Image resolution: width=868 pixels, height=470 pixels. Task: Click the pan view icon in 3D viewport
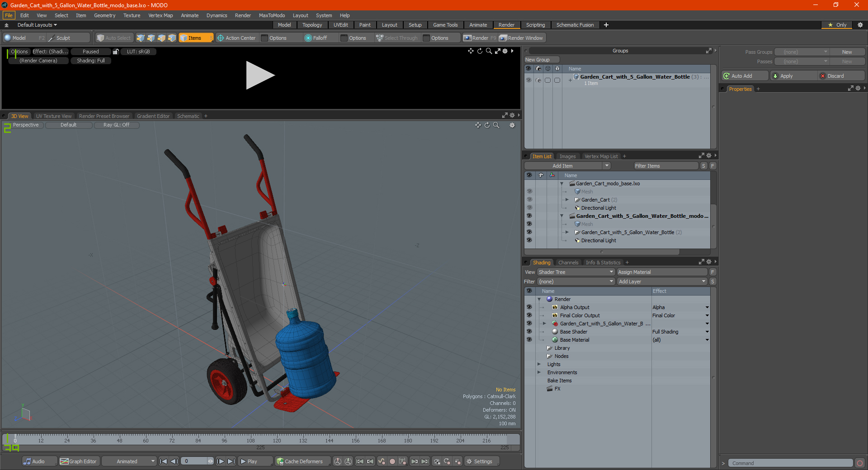(x=478, y=125)
